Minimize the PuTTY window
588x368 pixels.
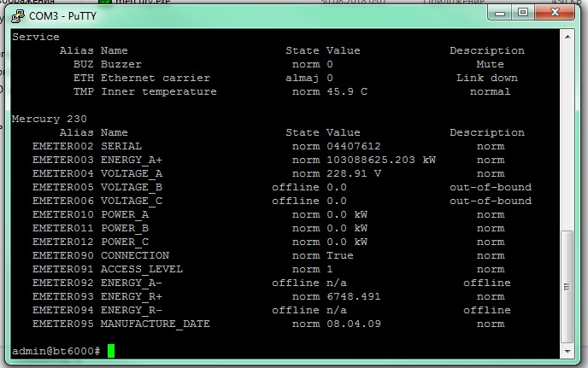click(x=500, y=13)
